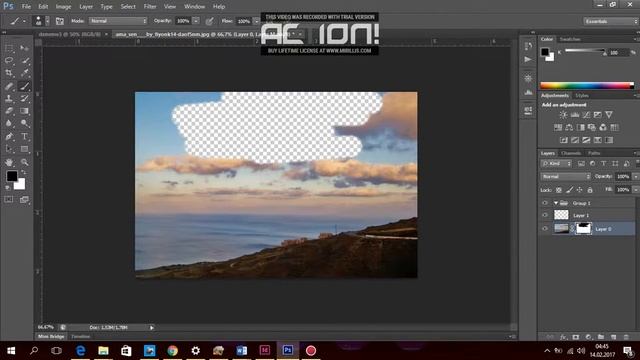Toggle lock transparent pixels
Image resolution: width=640 pixels, height=360 pixels.
[x=559, y=190]
